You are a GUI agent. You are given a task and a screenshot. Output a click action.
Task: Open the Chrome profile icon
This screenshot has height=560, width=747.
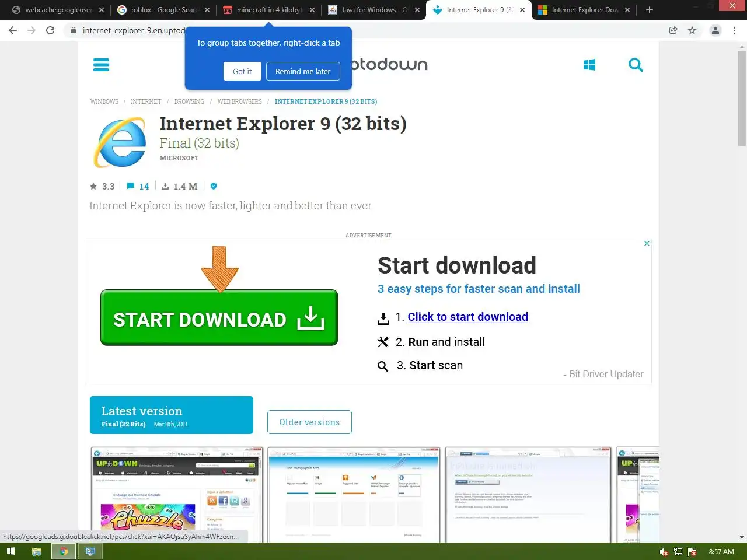[715, 30]
